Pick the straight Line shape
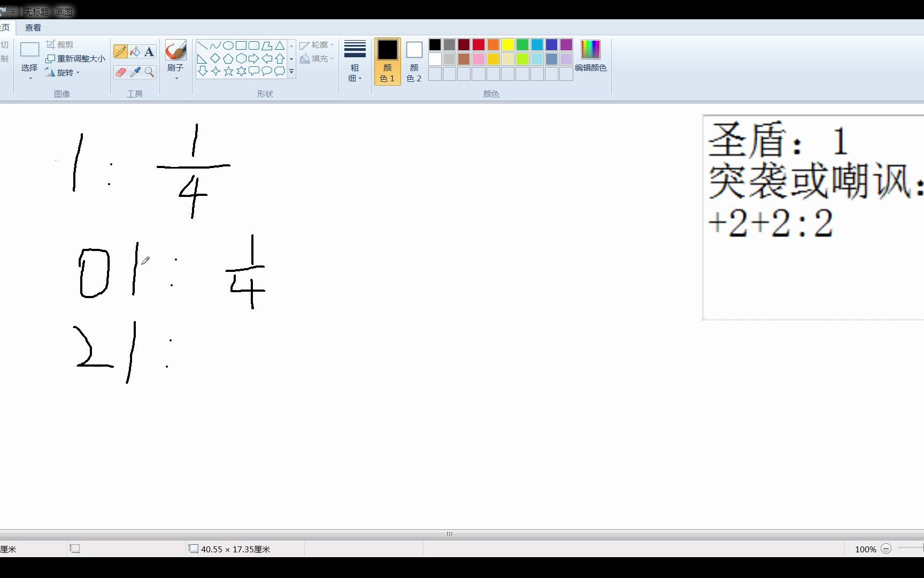Image resolution: width=924 pixels, height=578 pixels. [x=203, y=45]
